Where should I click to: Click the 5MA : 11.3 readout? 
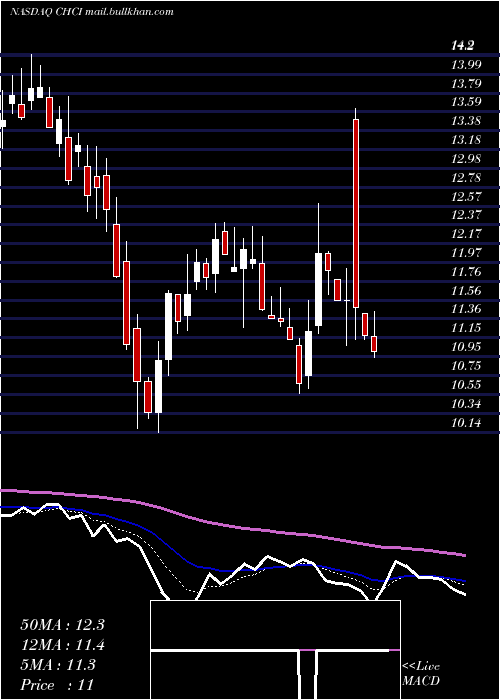58,665
